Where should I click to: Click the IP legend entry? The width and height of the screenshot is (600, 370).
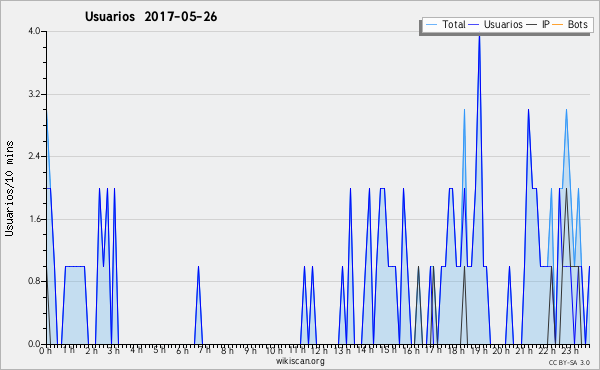(538, 24)
